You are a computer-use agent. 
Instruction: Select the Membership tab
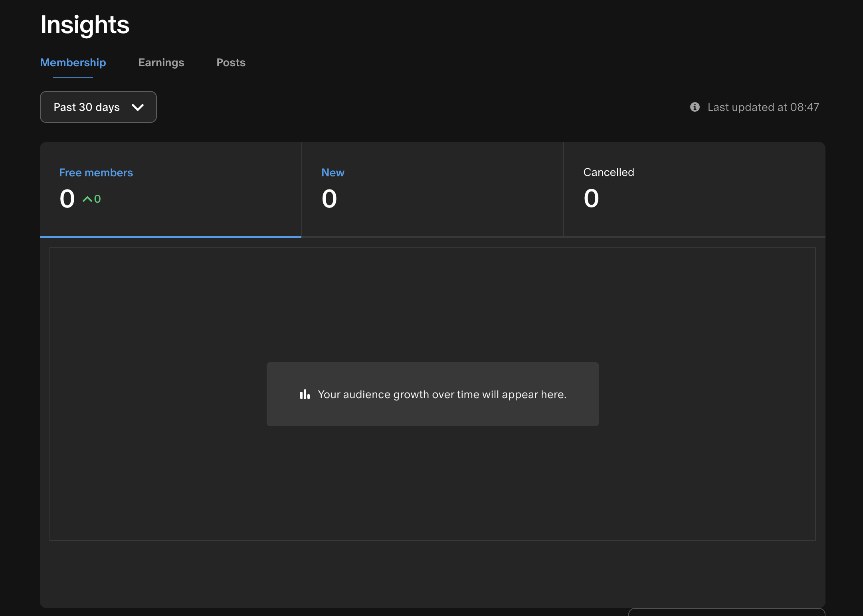(x=73, y=63)
